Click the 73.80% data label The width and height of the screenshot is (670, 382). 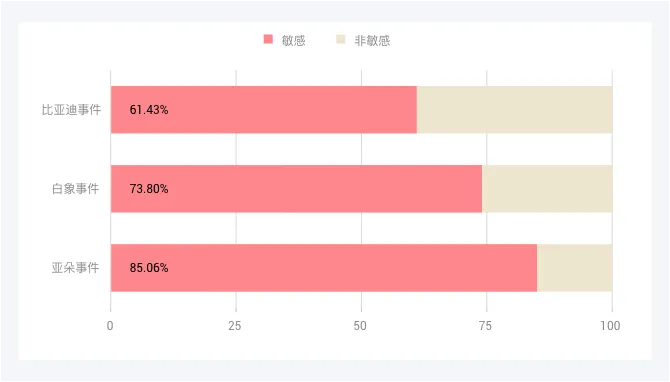click(x=149, y=189)
